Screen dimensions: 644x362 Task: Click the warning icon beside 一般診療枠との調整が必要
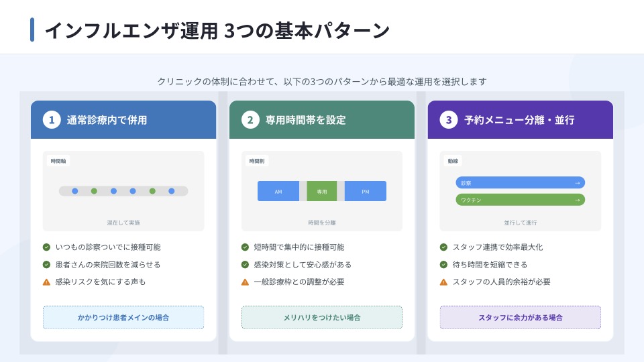pos(245,282)
